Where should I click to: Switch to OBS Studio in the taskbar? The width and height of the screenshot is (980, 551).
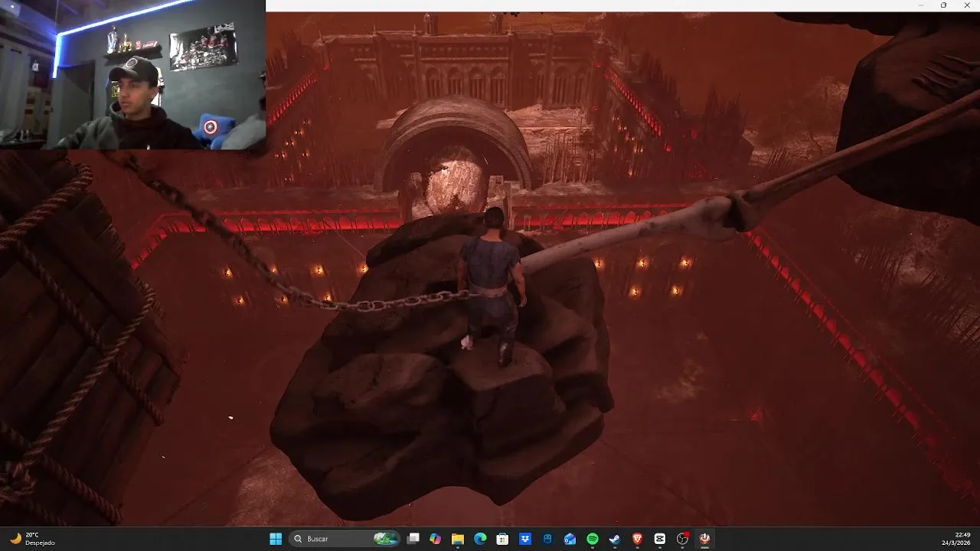[682, 539]
